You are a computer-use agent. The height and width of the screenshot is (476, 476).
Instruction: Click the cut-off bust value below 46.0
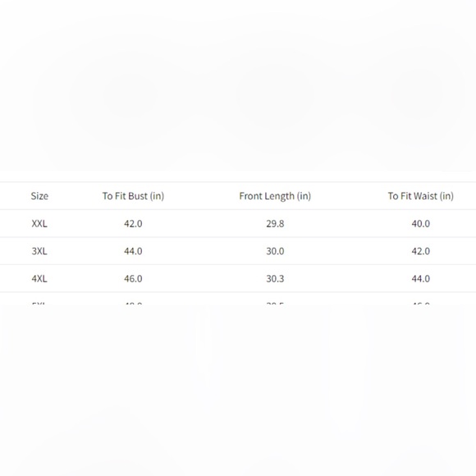coord(133,304)
